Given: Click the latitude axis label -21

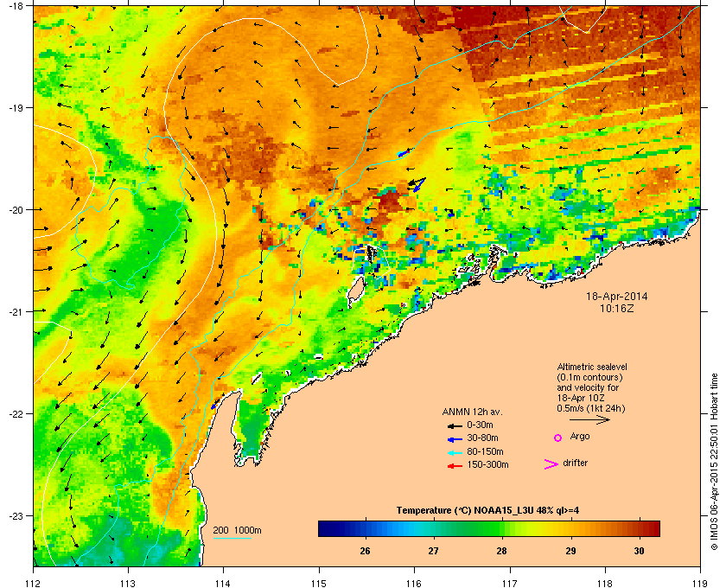Looking at the screenshot, I should (16, 312).
